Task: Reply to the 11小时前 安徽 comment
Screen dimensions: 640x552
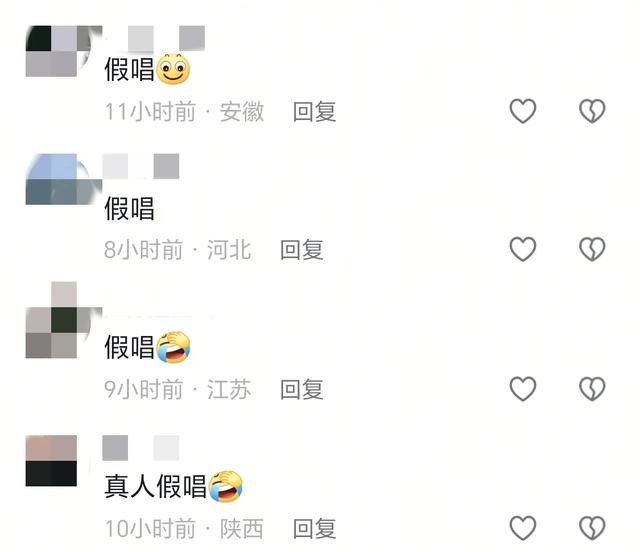Action: pos(315,112)
